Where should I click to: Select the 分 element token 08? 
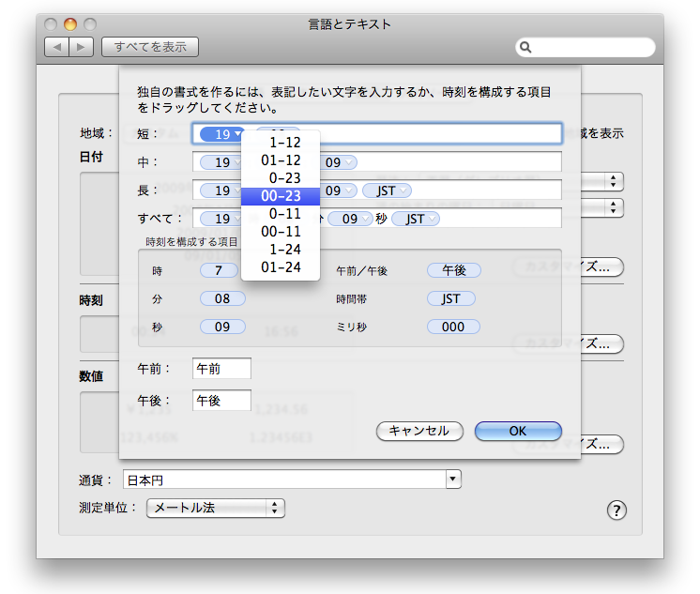pyautogui.click(x=222, y=298)
